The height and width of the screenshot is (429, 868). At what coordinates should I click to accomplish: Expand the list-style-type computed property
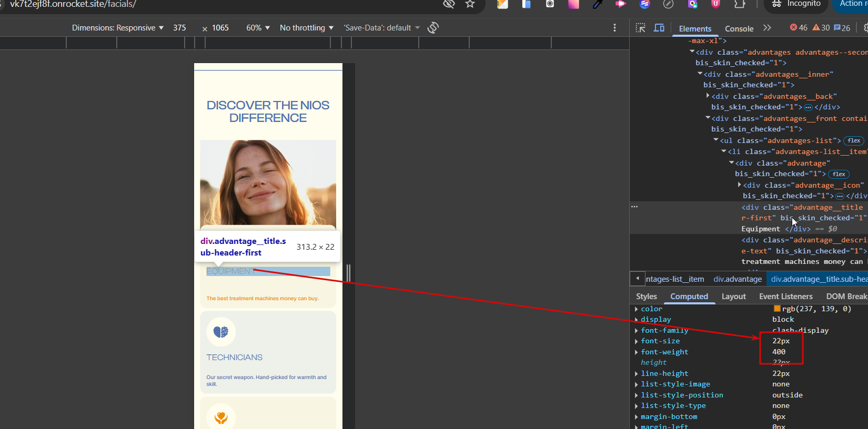637,406
